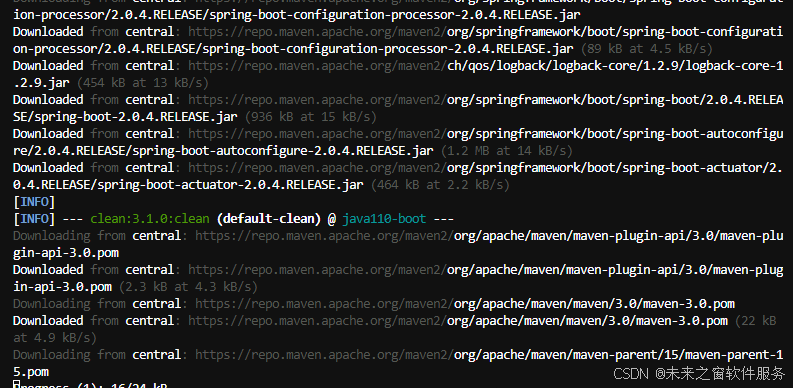Screen dimensions: 793x388
Task: Click the path ending "spring-boot/2.0.4.RELEA"
Action: [615, 100]
